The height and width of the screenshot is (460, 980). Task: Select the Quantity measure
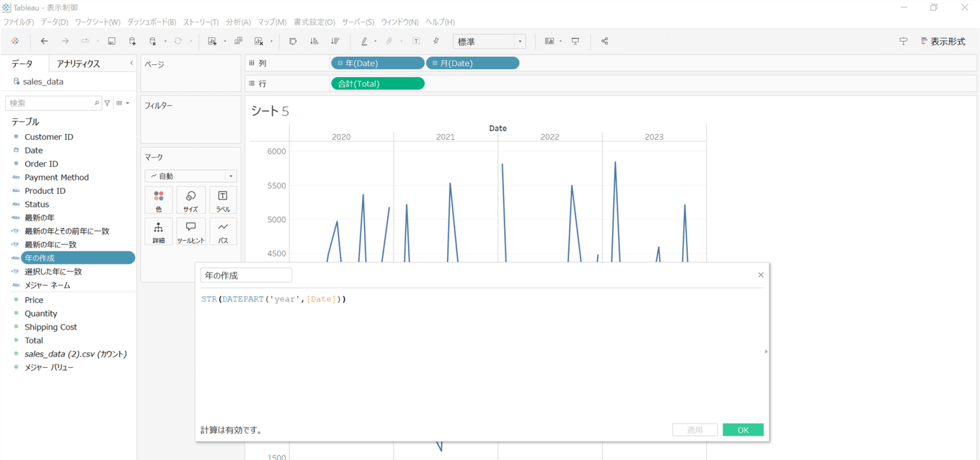[41, 313]
